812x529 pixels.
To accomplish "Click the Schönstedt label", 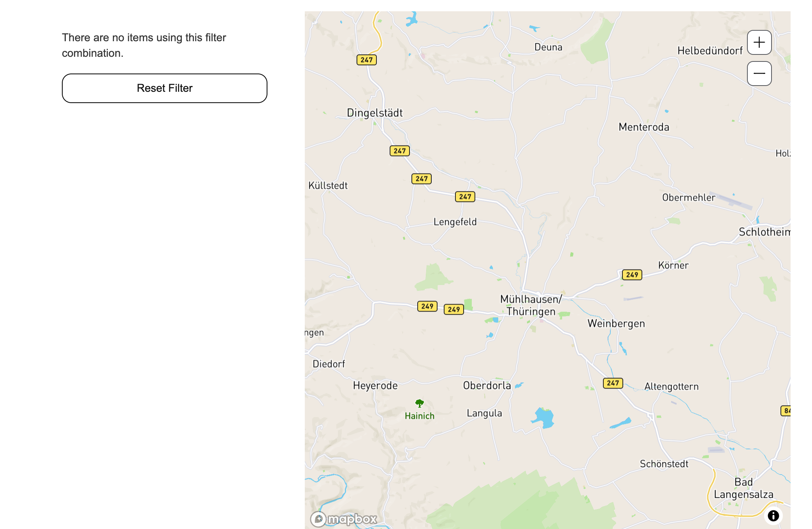I will (x=664, y=464).
